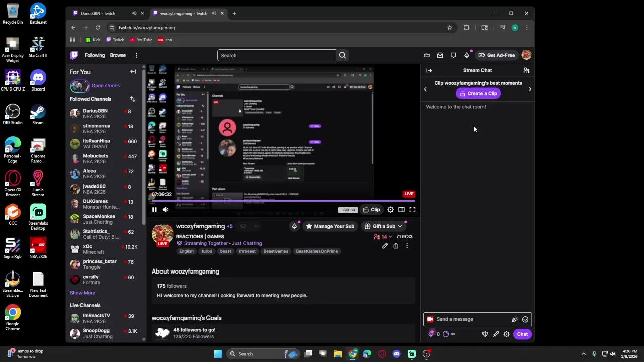Open the chat community users list
Viewport: 644px width, 362px height.
pyautogui.click(x=526, y=71)
